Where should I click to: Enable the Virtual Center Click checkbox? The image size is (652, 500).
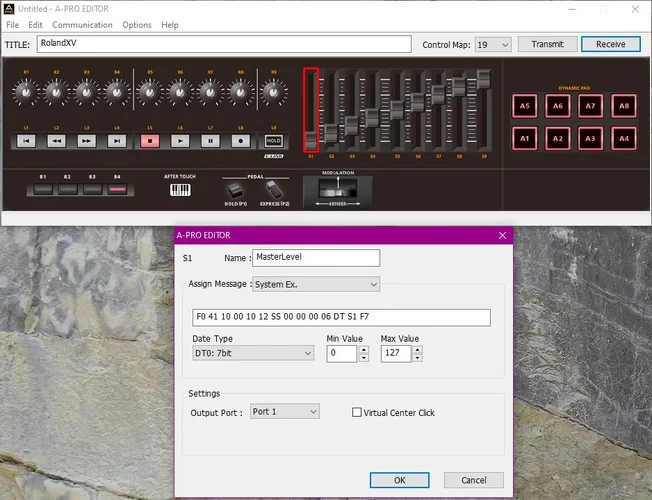click(x=356, y=412)
